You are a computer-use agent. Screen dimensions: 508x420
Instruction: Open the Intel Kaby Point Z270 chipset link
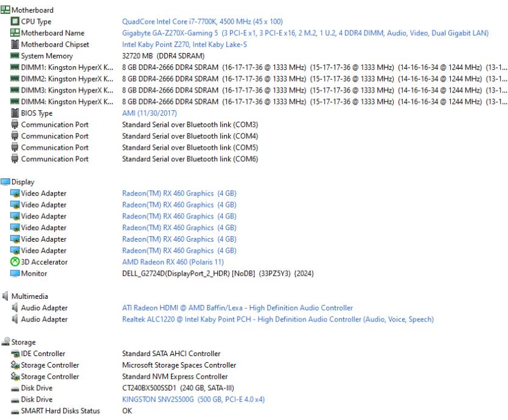[x=184, y=44]
